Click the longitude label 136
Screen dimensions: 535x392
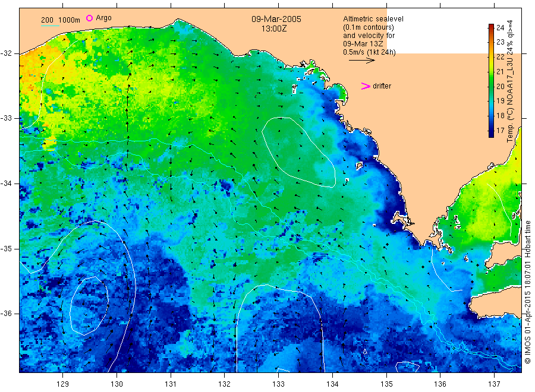point(440,384)
